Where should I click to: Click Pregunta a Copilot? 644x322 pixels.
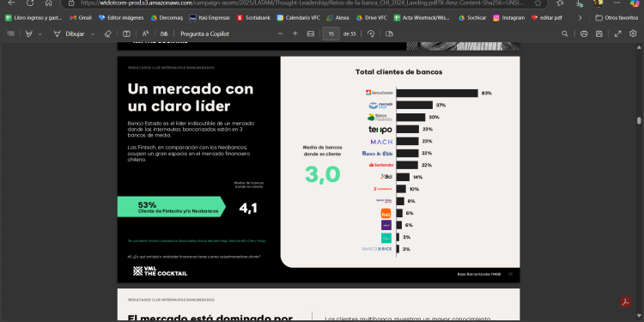tap(204, 33)
